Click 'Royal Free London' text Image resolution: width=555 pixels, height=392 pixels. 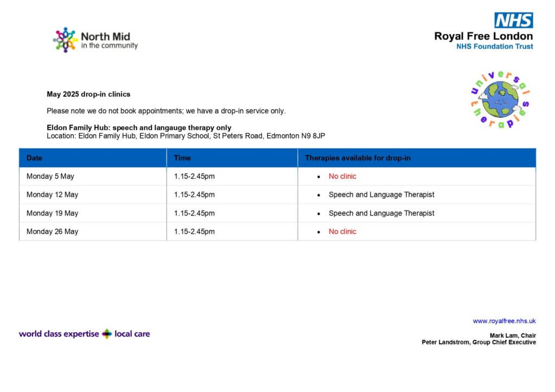[x=483, y=36]
